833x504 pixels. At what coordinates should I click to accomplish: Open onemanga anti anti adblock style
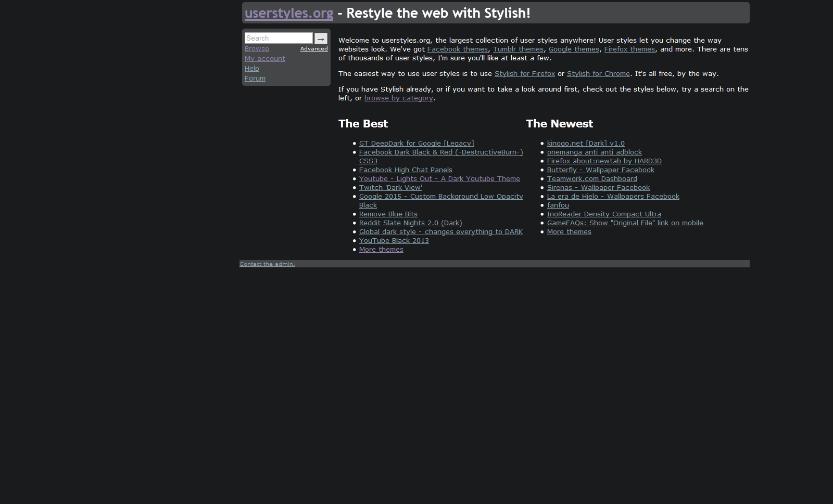[x=595, y=152]
